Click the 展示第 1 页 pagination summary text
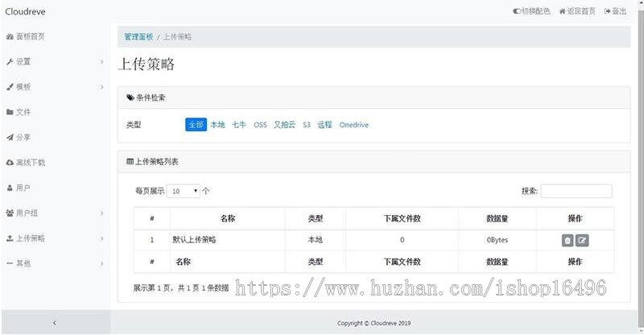Image resolution: width=644 pixels, height=335 pixels. tap(180, 288)
